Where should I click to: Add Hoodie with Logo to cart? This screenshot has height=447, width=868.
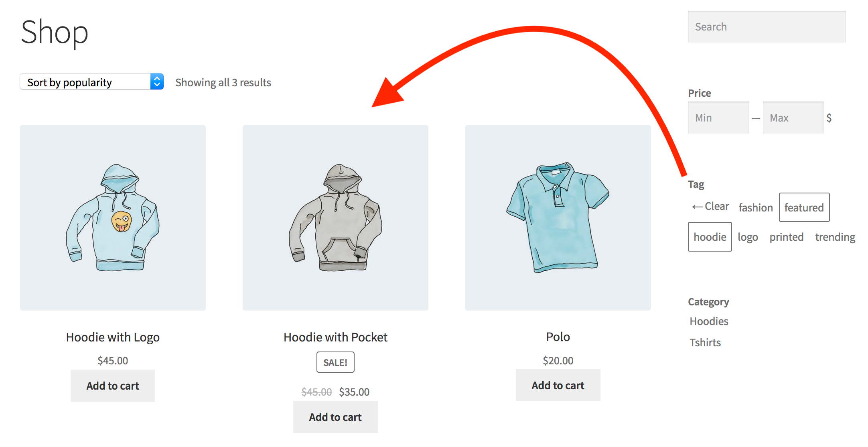[x=113, y=386]
